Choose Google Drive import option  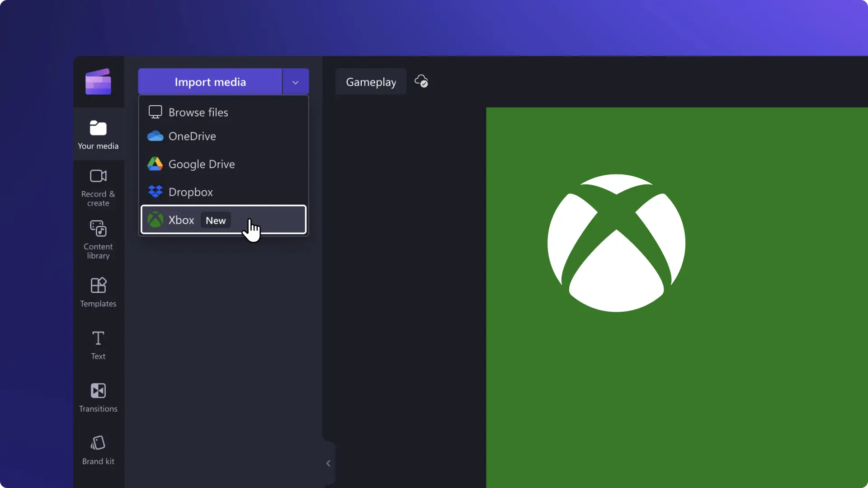click(x=202, y=164)
